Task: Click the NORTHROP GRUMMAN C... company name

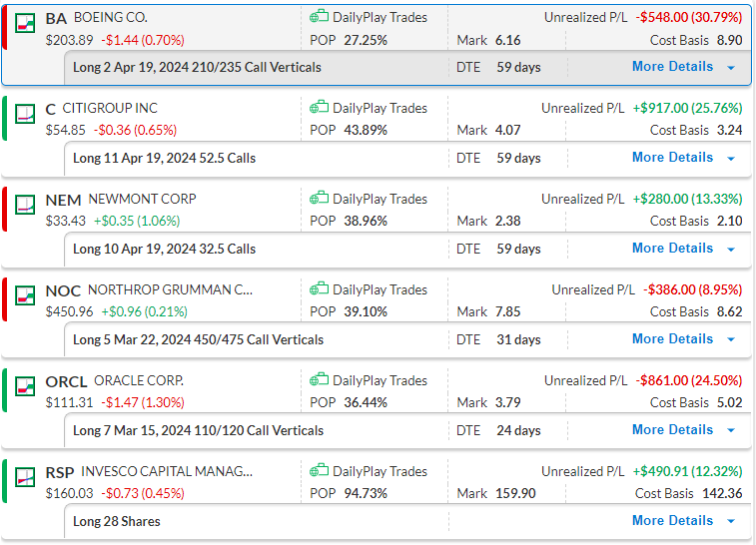Action: pyautogui.click(x=170, y=289)
